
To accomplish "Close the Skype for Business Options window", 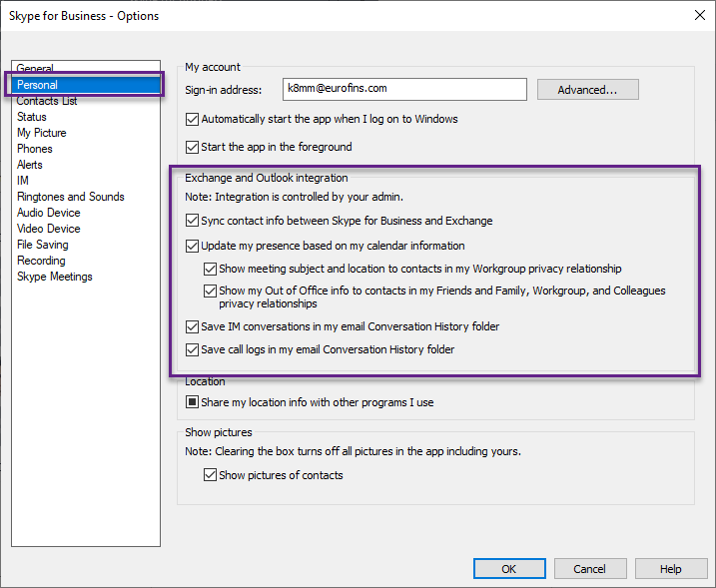I will pyautogui.click(x=700, y=15).
